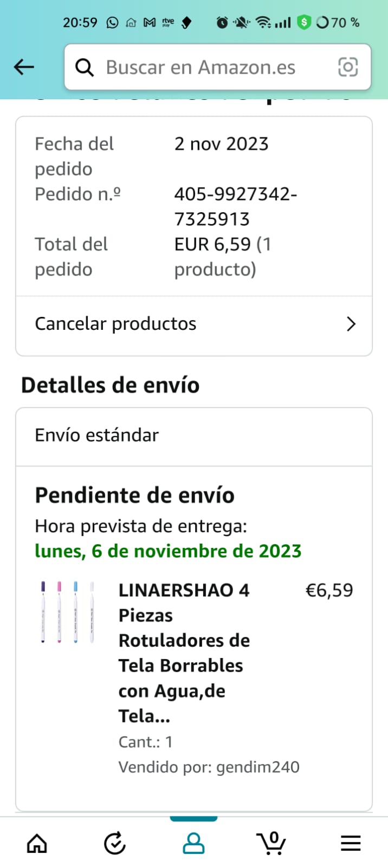The image size is (388, 868).
Task: Tap the order number 405-9927342-7325913
Action: [x=235, y=206]
